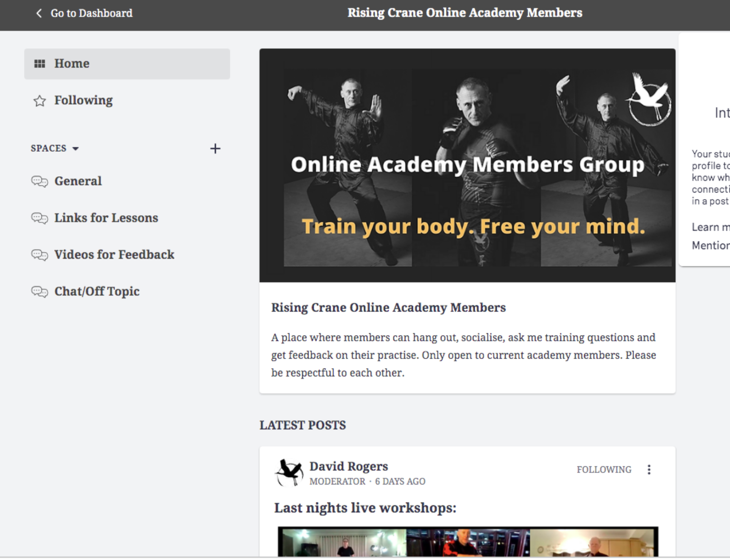Add a new space with the plus icon
Viewport: 730px width, 560px height.
coord(215,149)
